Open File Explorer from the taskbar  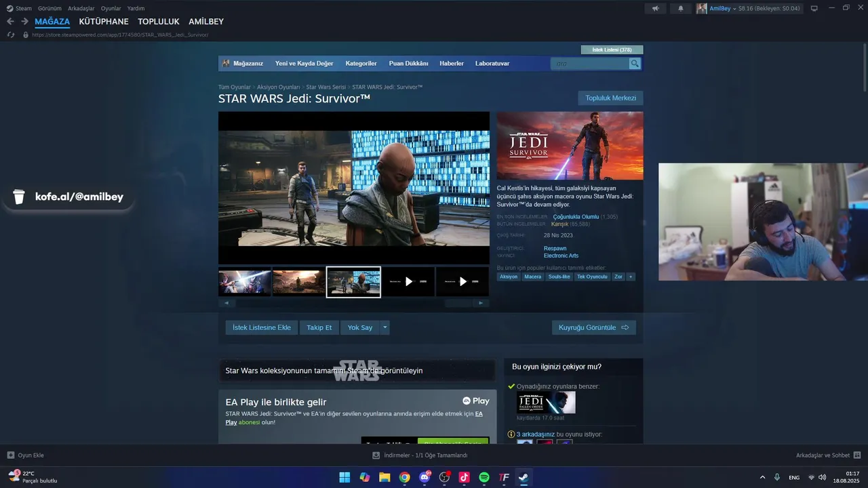click(x=384, y=477)
